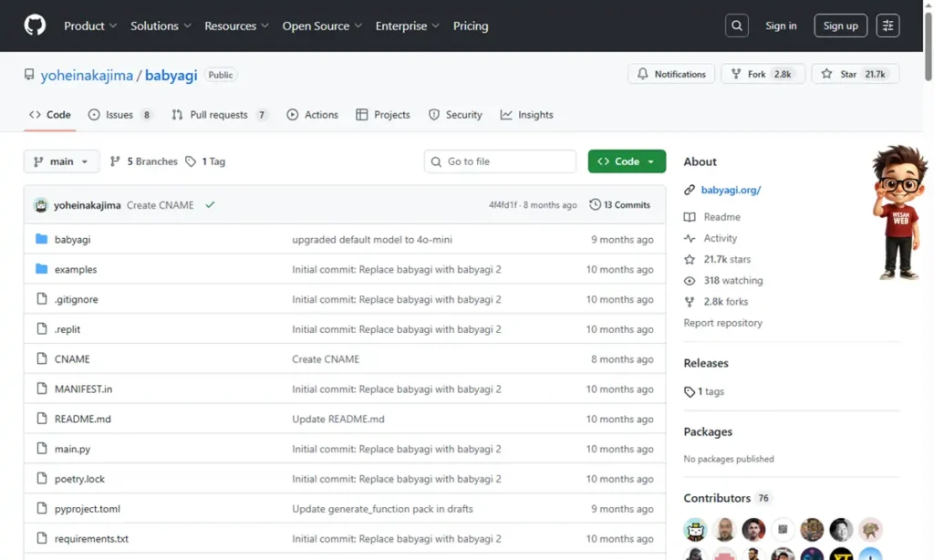The image size is (934, 560).
Task: Click the book icon beside Readme
Action: tap(690, 217)
